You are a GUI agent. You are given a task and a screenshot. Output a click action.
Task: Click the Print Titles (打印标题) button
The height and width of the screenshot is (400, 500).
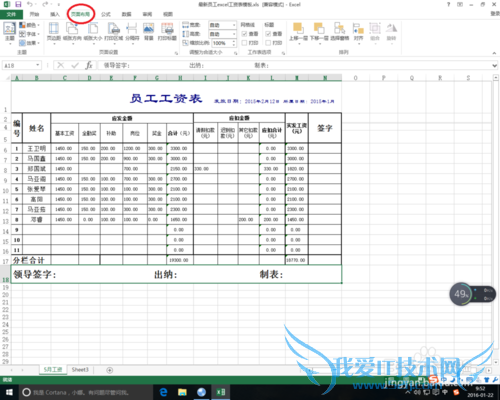pos(167,32)
